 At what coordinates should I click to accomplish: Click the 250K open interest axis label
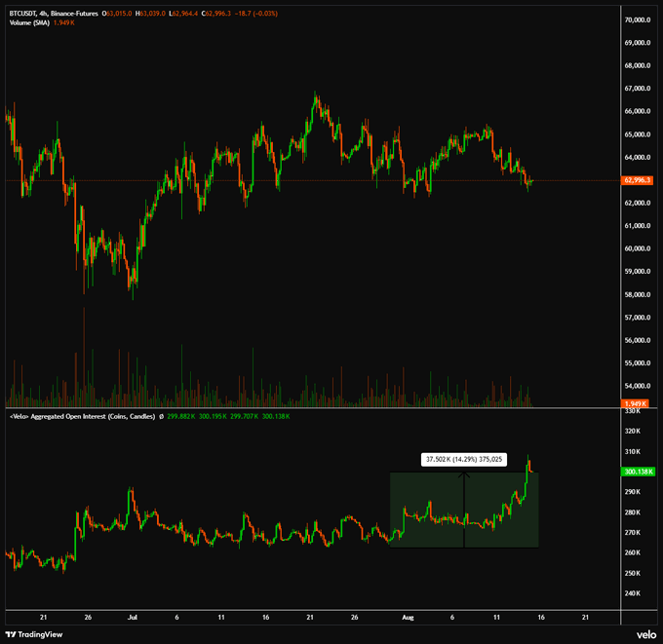633,573
